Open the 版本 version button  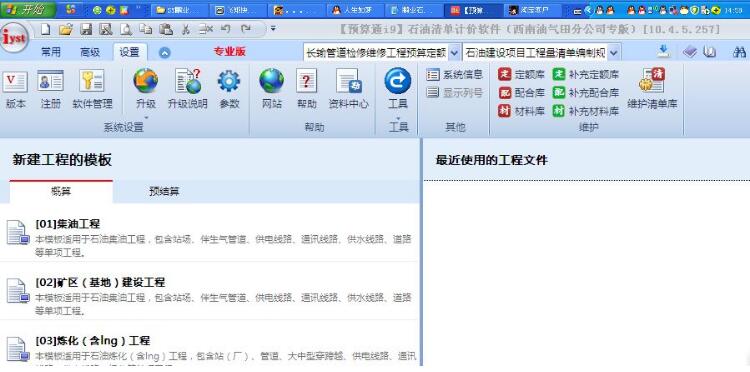15,89
